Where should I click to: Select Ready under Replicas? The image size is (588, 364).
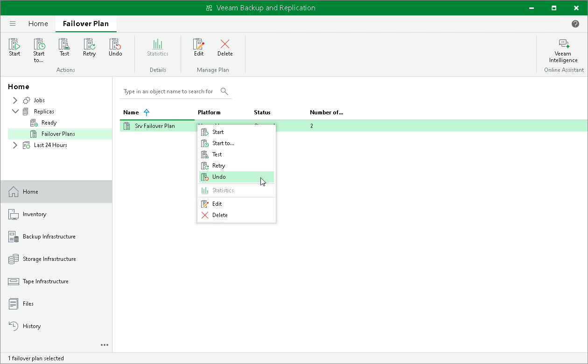(x=49, y=123)
